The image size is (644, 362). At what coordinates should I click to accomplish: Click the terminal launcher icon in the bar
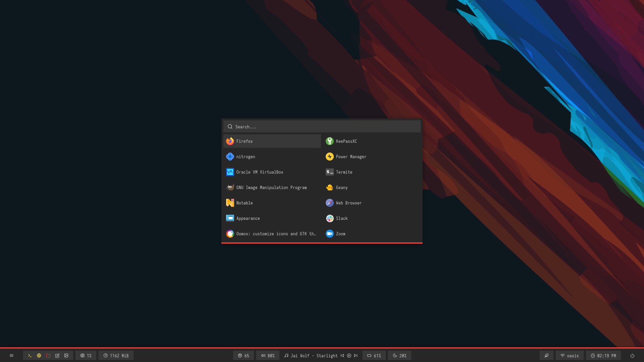tap(30, 356)
